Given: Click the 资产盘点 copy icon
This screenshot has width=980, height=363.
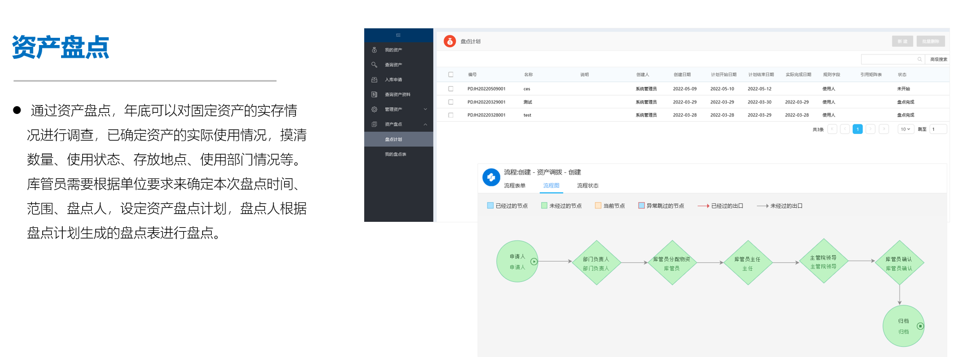Looking at the screenshot, I should click(374, 124).
